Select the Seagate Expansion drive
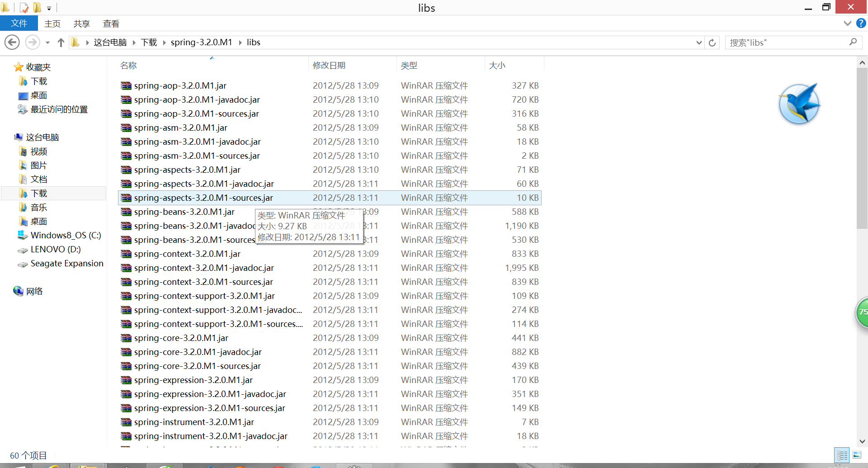Screen dimensions: 868x468 tap(67, 264)
